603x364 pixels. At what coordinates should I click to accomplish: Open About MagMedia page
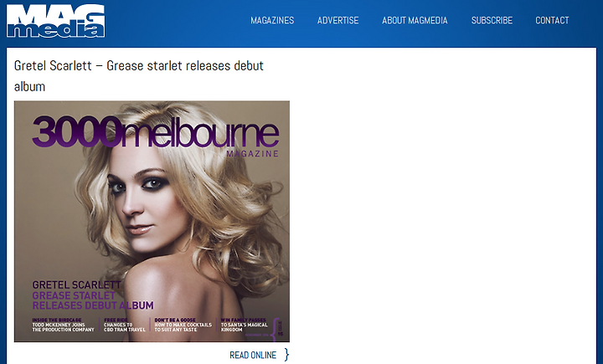[415, 20]
